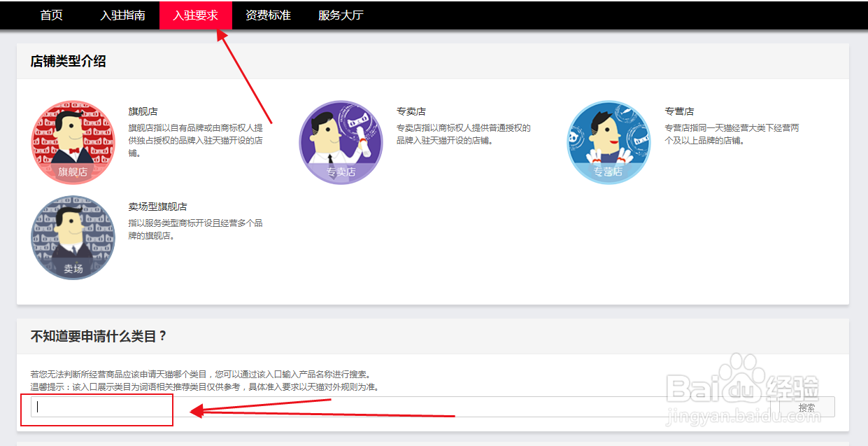Click the purple 专卖店 store type icon
This screenshot has width=868, height=446.
[341, 142]
